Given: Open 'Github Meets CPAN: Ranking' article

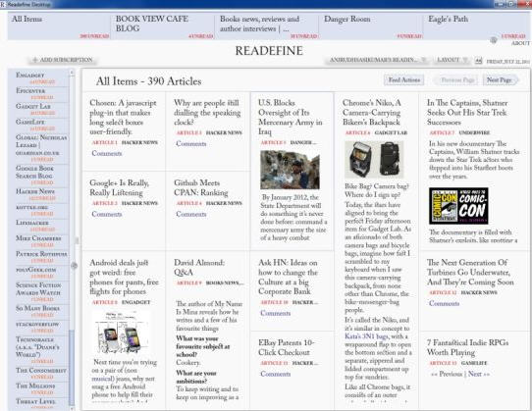Looking at the screenshot, I should (201, 188).
